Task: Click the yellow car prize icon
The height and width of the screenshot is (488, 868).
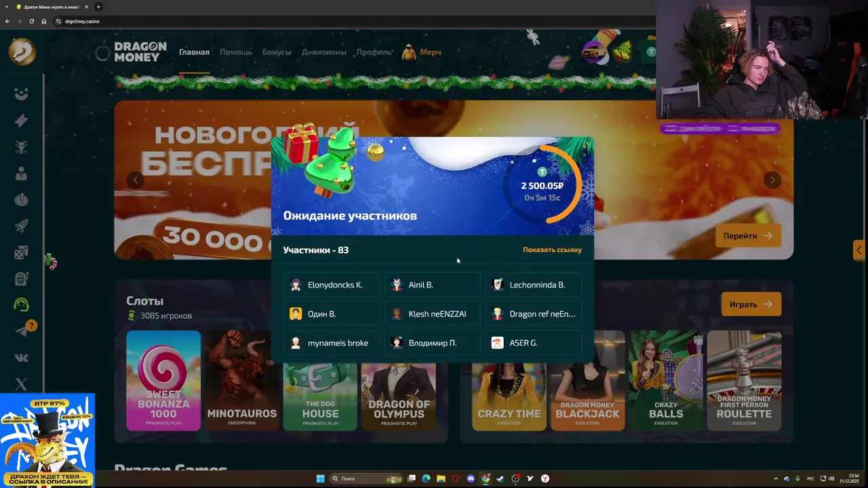Action: 595,52
